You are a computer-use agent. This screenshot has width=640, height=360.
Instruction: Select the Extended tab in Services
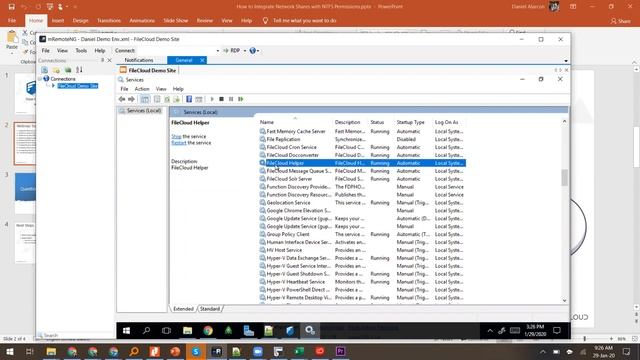tap(183, 309)
